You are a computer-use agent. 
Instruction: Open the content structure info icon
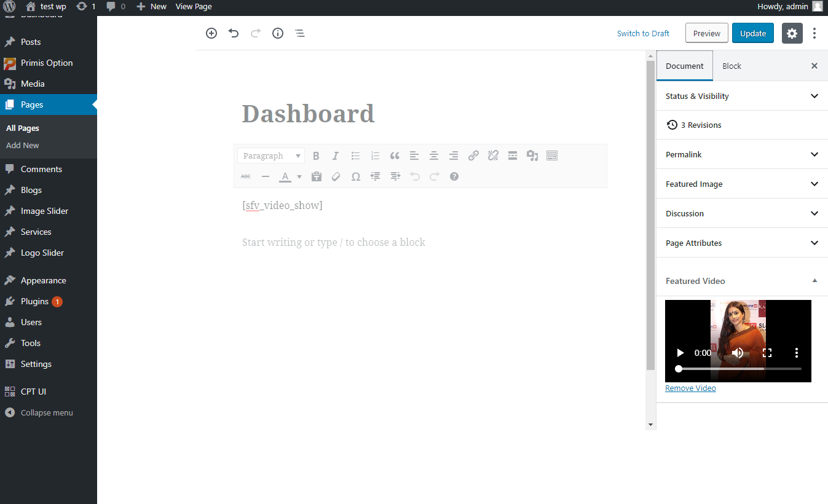pos(278,33)
